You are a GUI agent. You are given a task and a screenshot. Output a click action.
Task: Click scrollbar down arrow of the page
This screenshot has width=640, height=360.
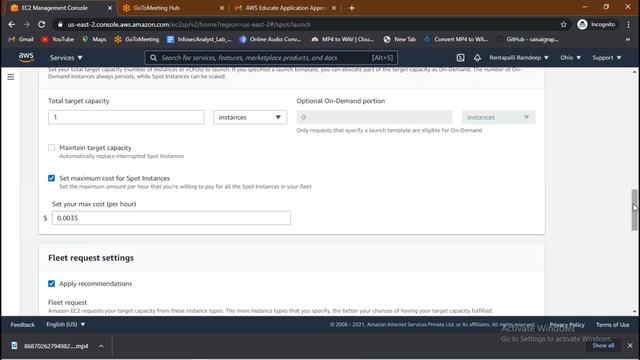(634, 312)
